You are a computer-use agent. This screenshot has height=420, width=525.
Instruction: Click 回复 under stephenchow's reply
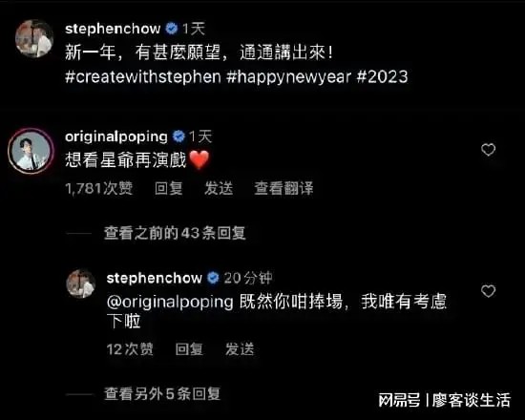[189, 349]
